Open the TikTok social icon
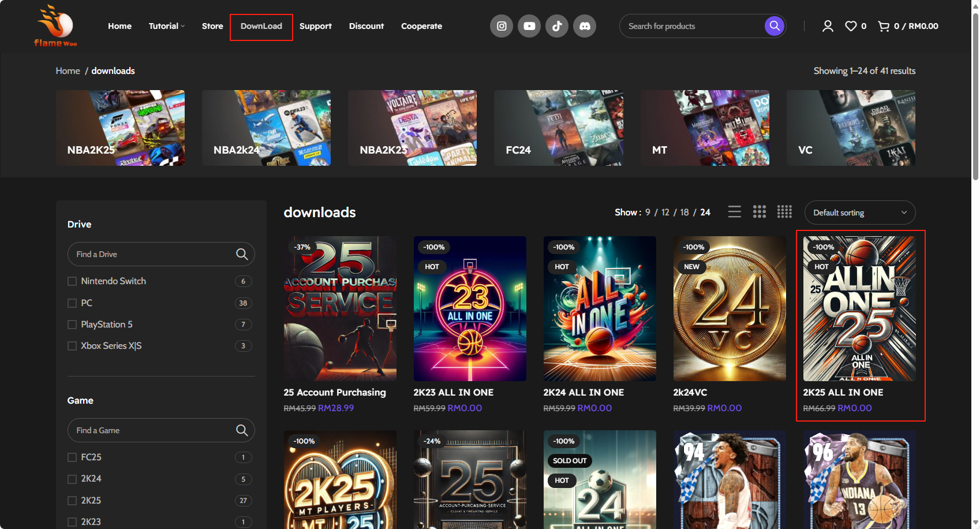The image size is (980, 529). [x=556, y=26]
